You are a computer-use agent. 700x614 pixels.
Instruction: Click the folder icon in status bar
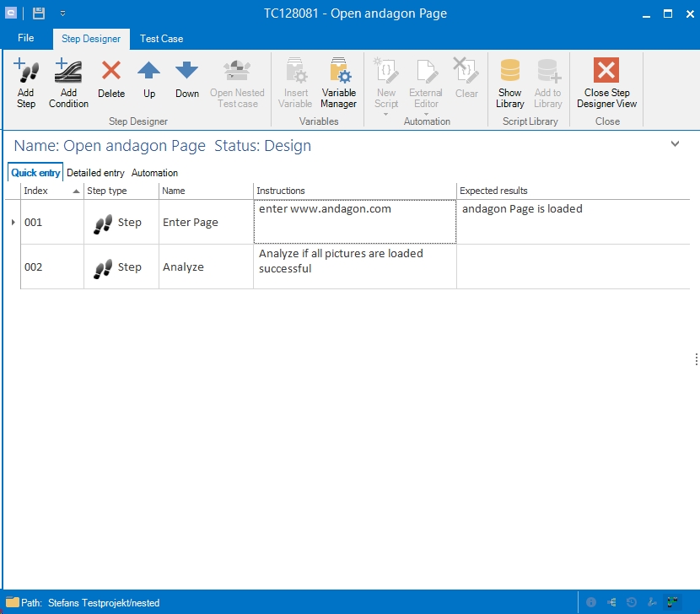point(12,603)
